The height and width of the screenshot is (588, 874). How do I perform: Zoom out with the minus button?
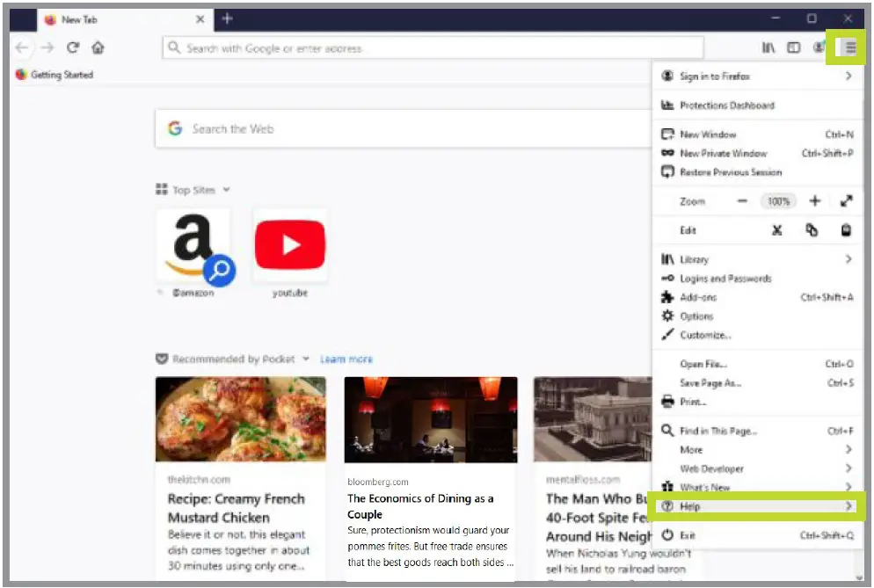[742, 200]
